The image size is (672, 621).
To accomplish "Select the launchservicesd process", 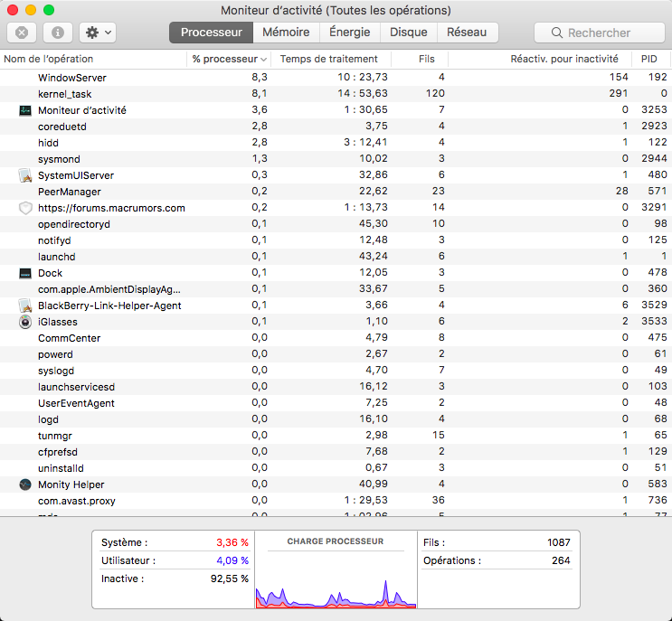I will [336, 387].
